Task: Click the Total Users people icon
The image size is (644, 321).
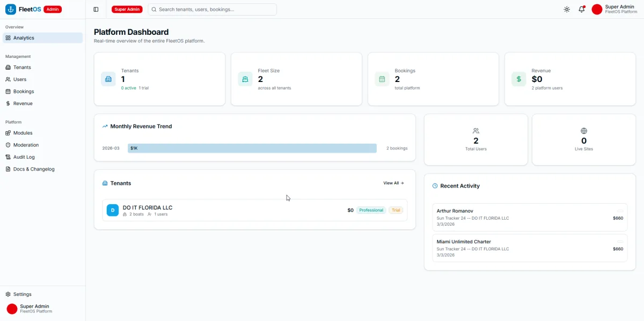Action: [476, 131]
